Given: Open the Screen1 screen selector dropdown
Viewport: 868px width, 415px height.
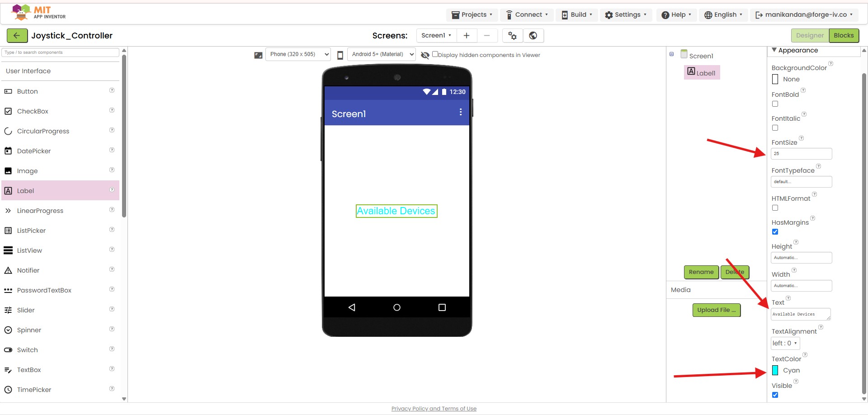Looking at the screenshot, I should 436,35.
